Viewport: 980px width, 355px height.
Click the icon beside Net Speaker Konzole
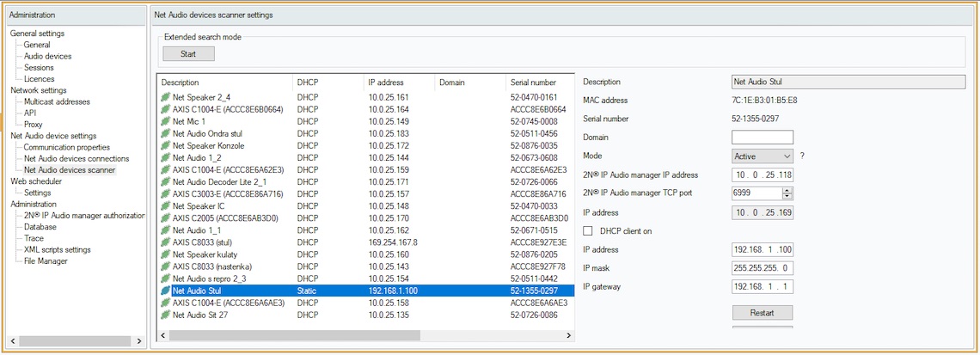point(166,145)
